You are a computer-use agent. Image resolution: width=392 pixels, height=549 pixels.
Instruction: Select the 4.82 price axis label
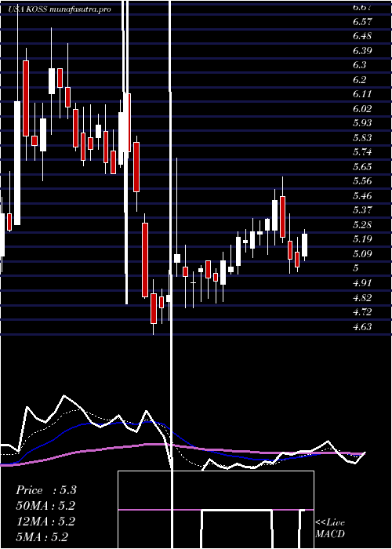pyautogui.click(x=362, y=297)
